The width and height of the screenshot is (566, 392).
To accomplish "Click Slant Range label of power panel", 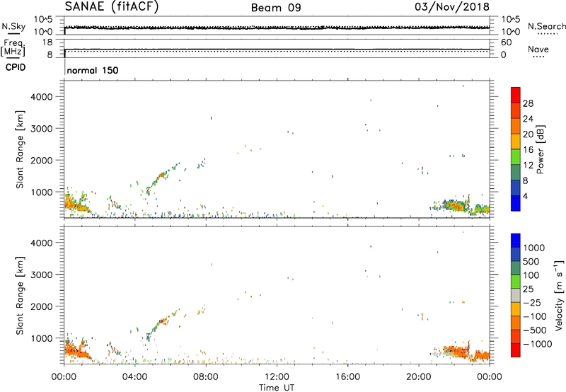I will coord(20,149).
